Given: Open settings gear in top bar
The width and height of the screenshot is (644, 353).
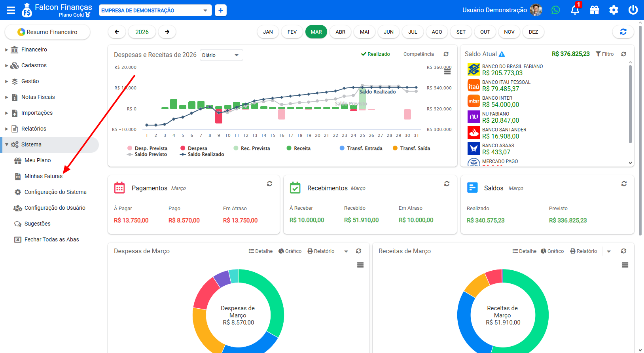Looking at the screenshot, I should [x=614, y=10].
